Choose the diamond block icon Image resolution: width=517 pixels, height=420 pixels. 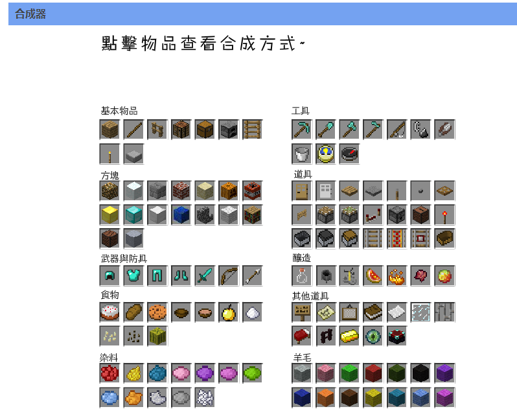(133, 215)
